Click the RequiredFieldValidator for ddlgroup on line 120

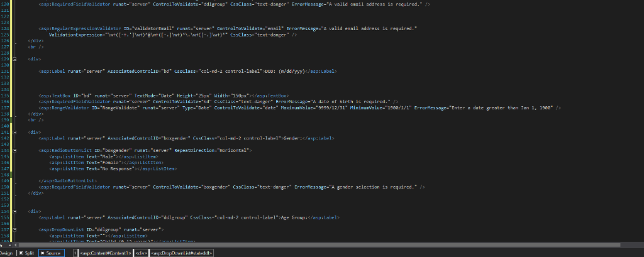tap(235, 4)
